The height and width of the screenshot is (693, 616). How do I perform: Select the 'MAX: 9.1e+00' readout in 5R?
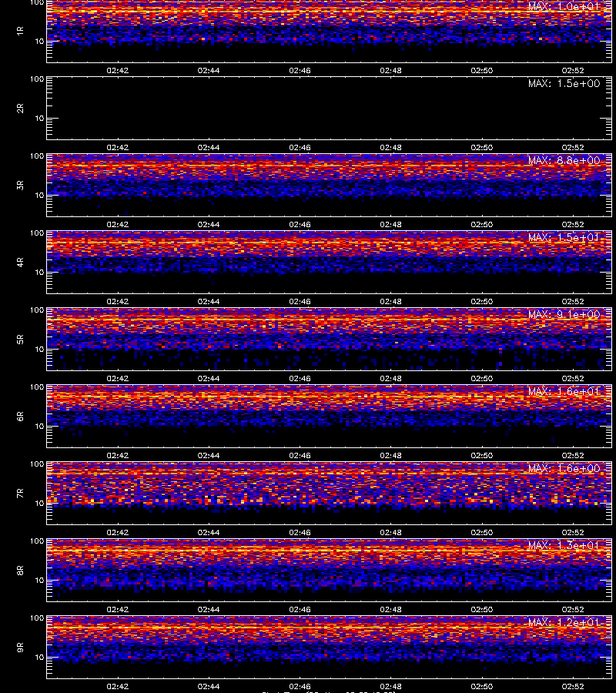(x=564, y=314)
